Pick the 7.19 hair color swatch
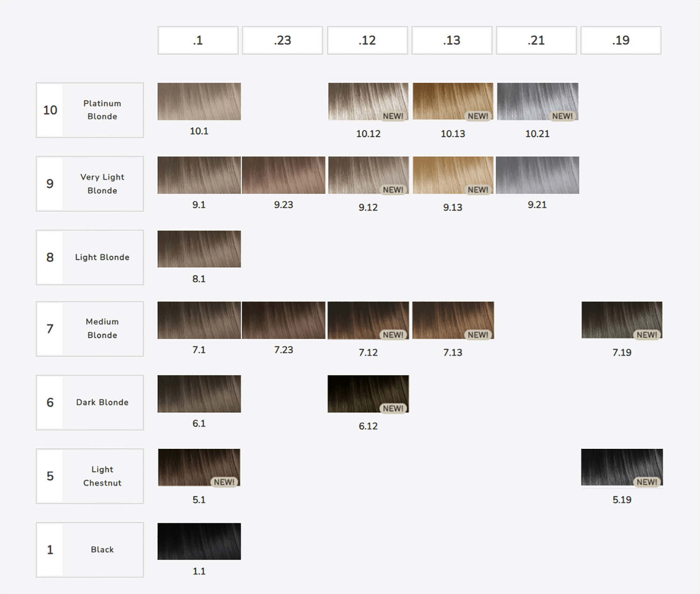The image size is (700, 594). pos(622,320)
